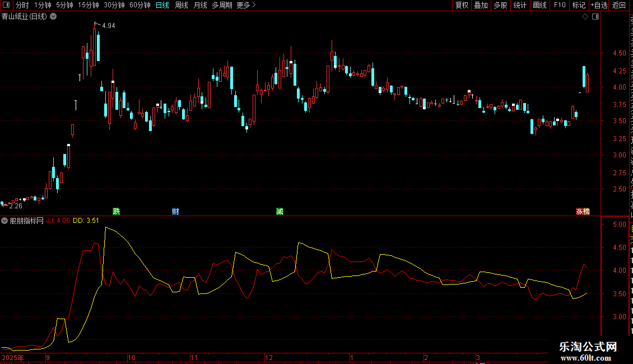Select the 30分钟 period
This screenshot has width=633, height=364.
coord(114,5)
